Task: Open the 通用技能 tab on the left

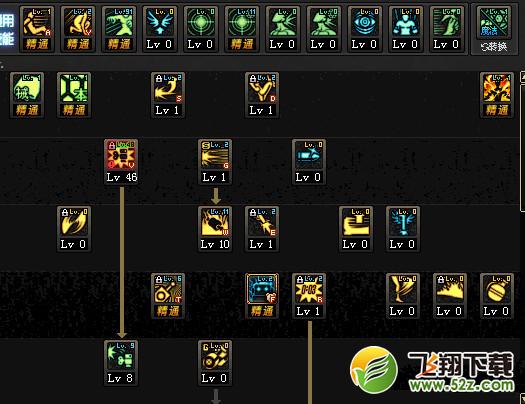Action: [7, 29]
